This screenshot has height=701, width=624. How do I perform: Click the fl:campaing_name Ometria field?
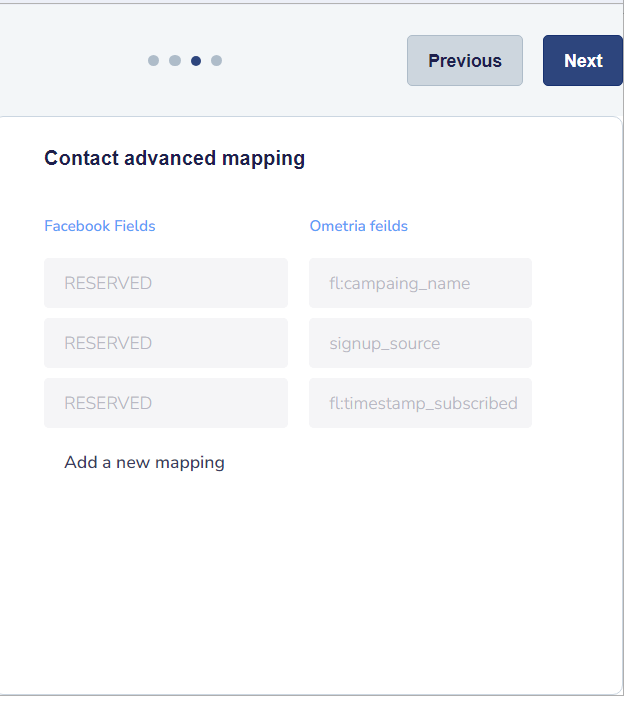coord(420,283)
